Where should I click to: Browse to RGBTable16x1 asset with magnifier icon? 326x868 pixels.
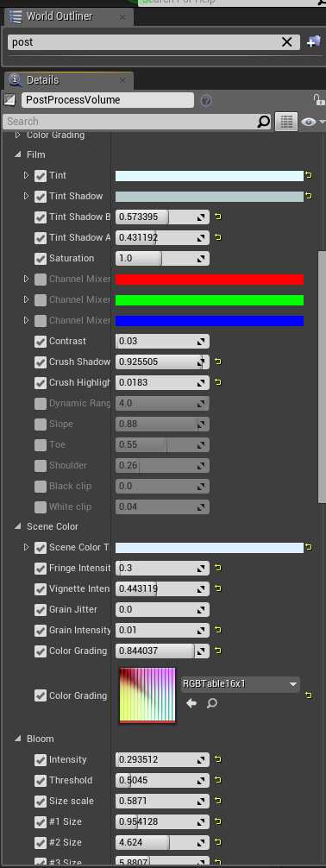(x=211, y=703)
